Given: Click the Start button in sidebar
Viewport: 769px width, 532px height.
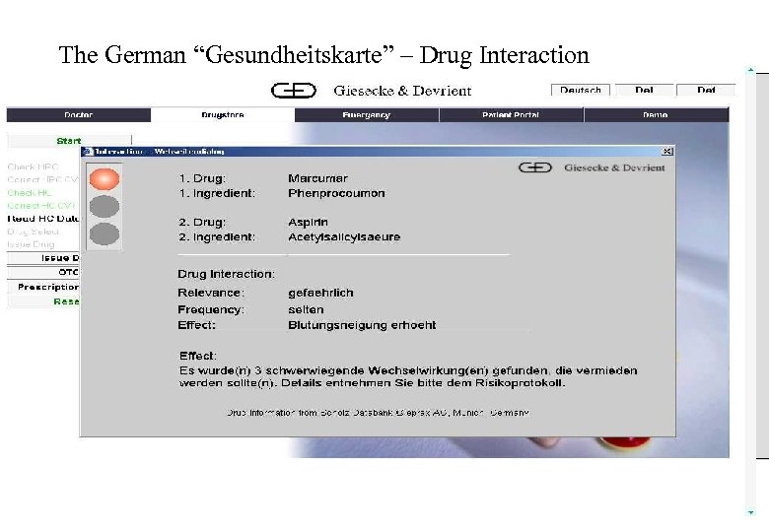Looking at the screenshot, I should pos(69,141).
